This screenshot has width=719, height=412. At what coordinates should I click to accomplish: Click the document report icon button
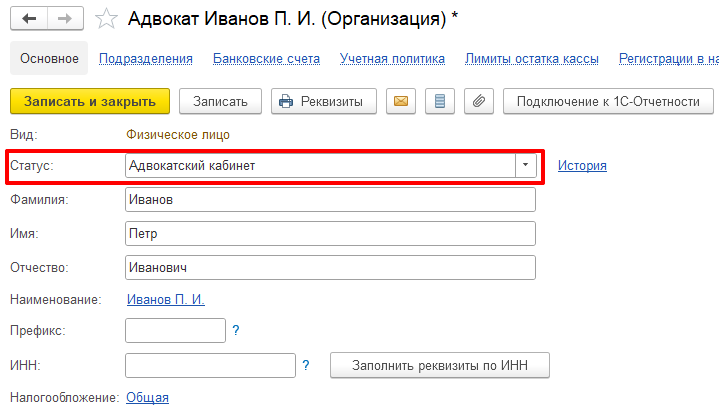440,101
